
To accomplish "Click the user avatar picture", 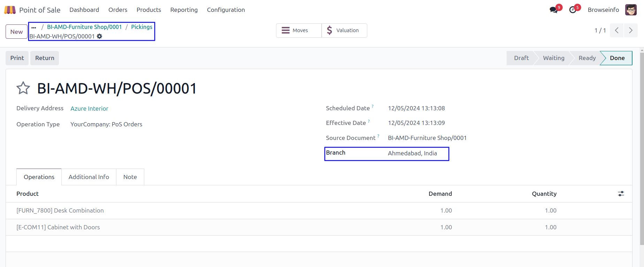I will click(x=631, y=10).
